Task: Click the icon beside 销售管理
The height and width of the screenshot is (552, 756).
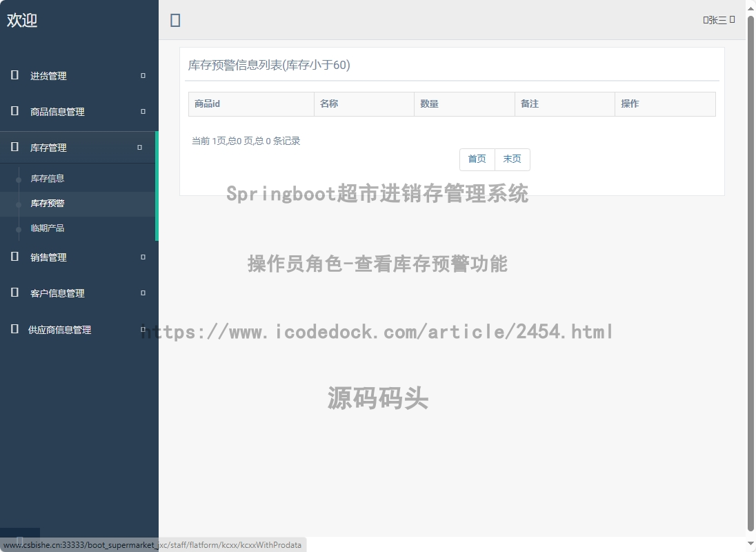Action: pos(14,257)
